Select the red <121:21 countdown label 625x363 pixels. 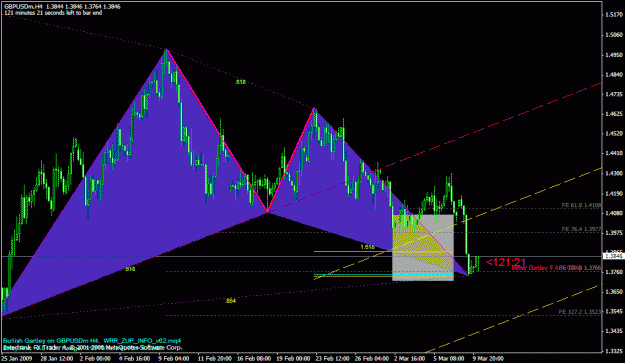[506, 262]
